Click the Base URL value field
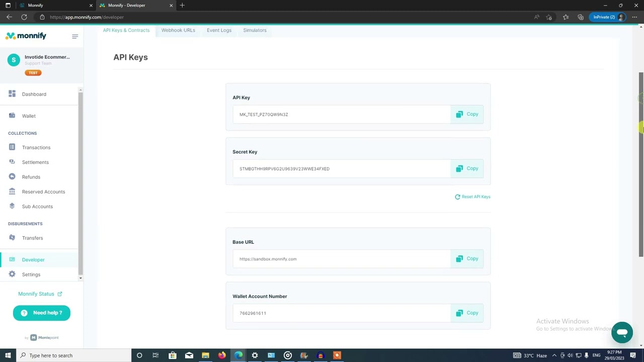Image resolution: width=644 pixels, height=362 pixels. 341,258
